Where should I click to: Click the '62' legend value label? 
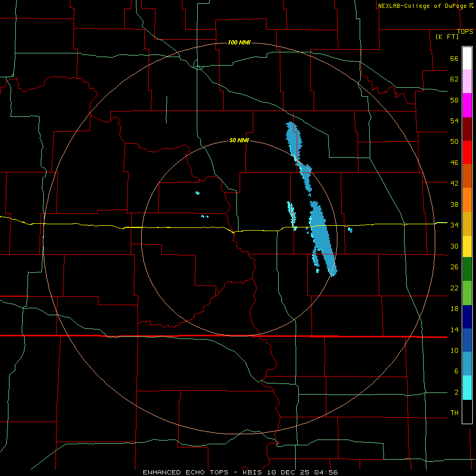[x=454, y=79]
